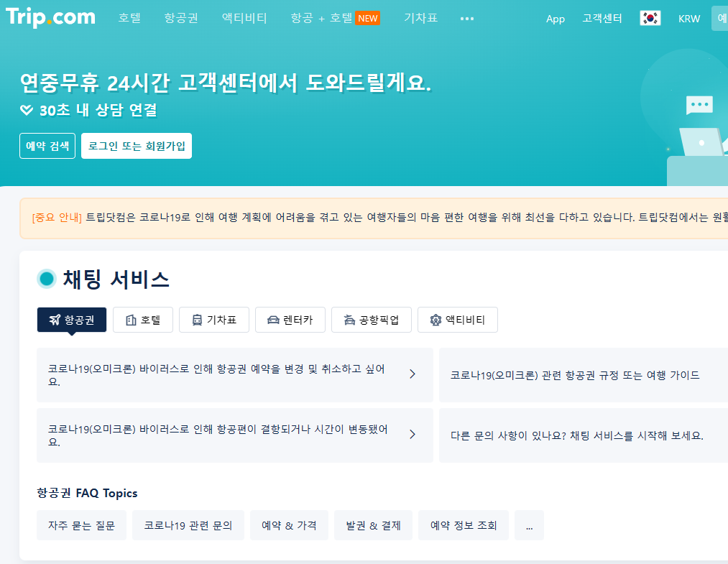Click the 항공권 FAQ Topics heading
This screenshot has width=728, height=564.
point(87,493)
